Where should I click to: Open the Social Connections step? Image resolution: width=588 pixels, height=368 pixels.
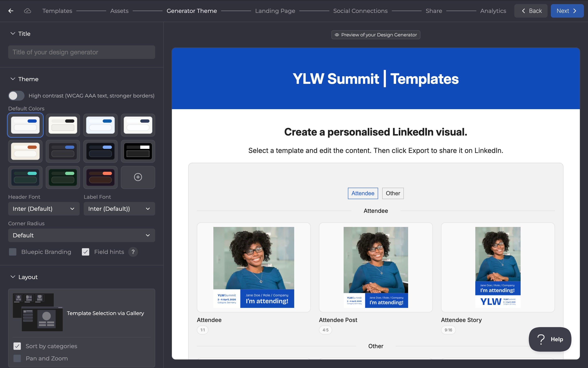(360, 11)
